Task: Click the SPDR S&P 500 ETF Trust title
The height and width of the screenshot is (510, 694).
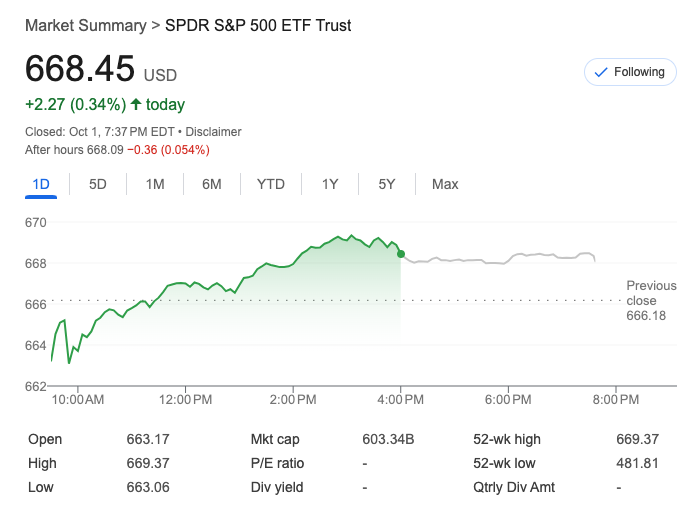Action: point(258,25)
